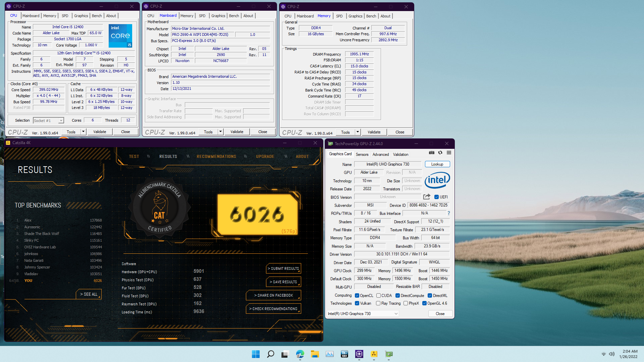
Task: Click GPU-Z title bar app icon
Action: pyautogui.click(x=330, y=144)
